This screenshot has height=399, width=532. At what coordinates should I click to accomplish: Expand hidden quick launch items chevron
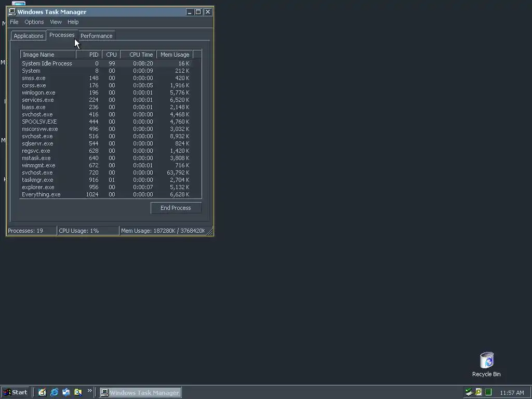tap(89, 391)
